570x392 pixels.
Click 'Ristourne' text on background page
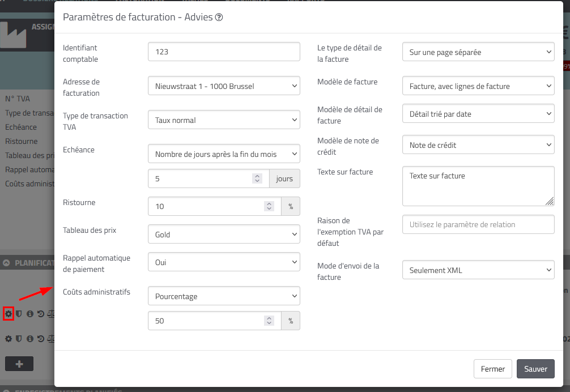pos(21,141)
